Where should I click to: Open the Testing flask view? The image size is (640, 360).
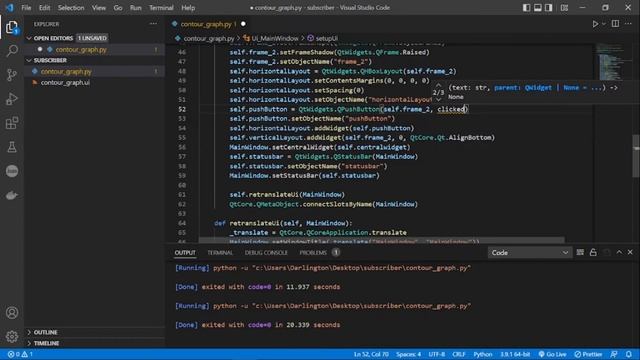coord(12,147)
